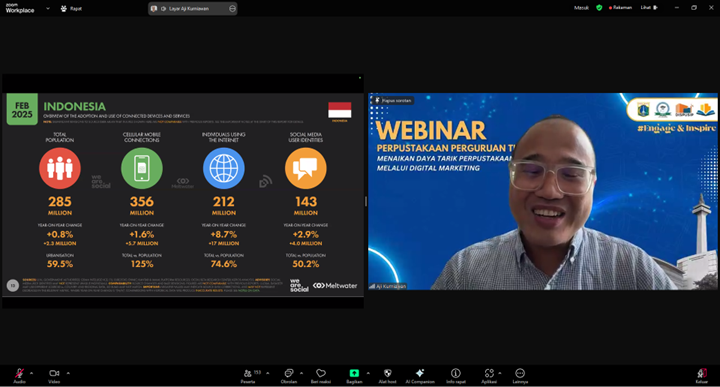
Task: Open Info rapat meeting info
Action: coord(456,376)
